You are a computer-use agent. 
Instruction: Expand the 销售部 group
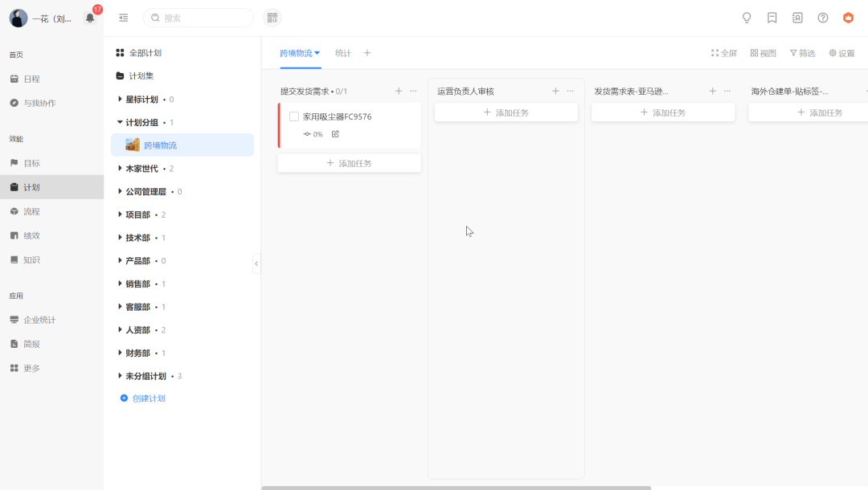click(120, 284)
